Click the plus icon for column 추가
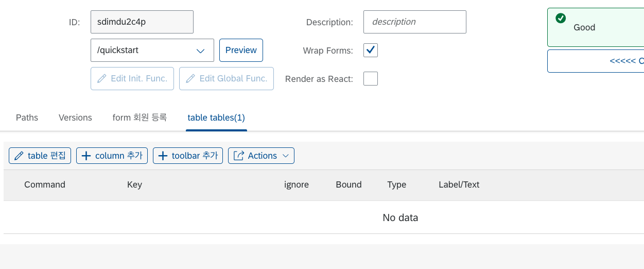Image resolution: width=644 pixels, height=269 pixels. [86, 156]
